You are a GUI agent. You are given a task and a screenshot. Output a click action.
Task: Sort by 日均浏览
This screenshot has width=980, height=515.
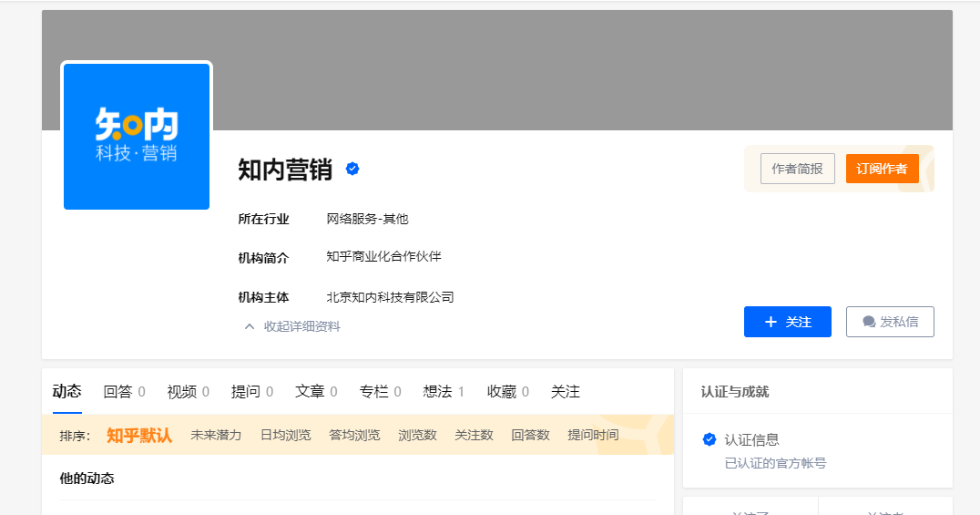[286, 435]
